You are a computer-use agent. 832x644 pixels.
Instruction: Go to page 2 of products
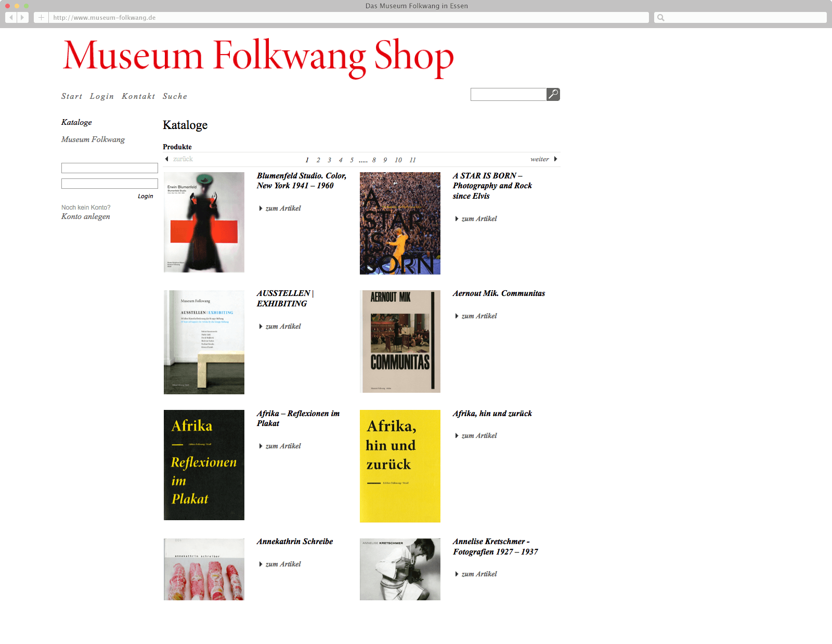coord(318,160)
